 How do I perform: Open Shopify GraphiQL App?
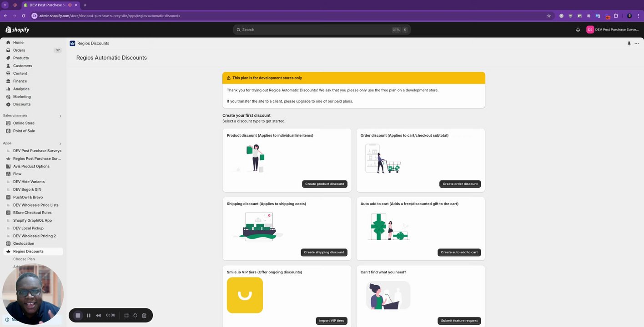(x=33, y=220)
